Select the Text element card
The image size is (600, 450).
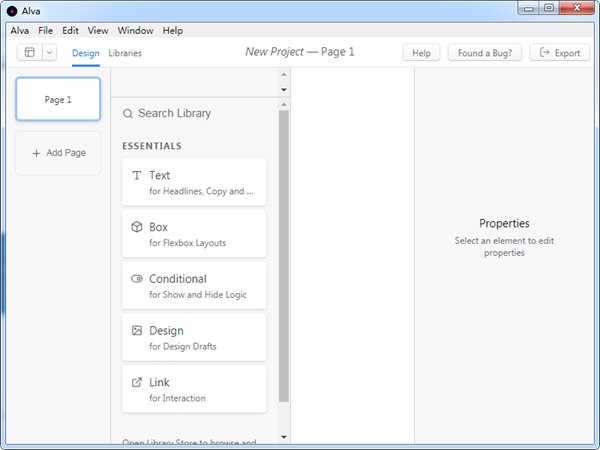tap(194, 182)
